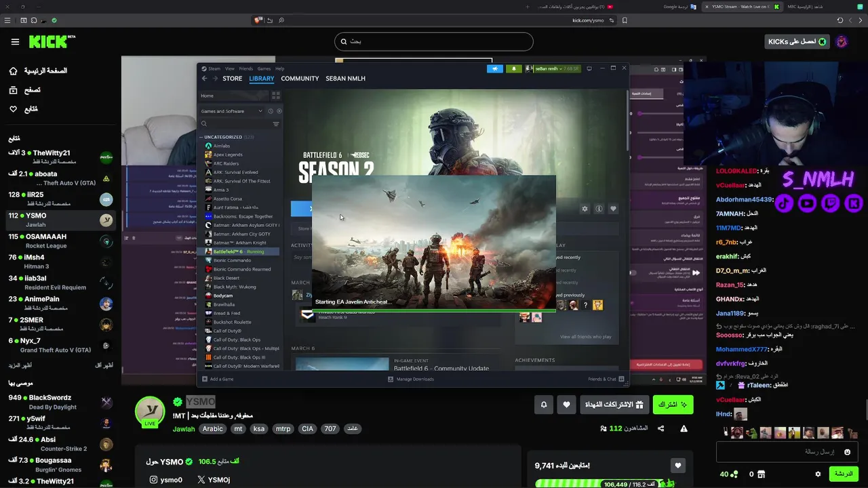Switch to STORE tab in Steam
This screenshot has height=488, width=868.
pyautogui.click(x=233, y=79)
